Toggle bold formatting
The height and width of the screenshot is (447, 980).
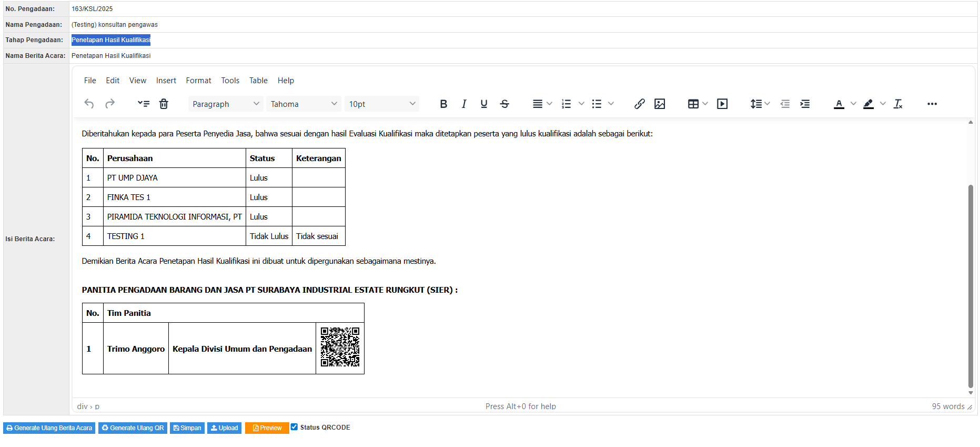coord(443,104)
